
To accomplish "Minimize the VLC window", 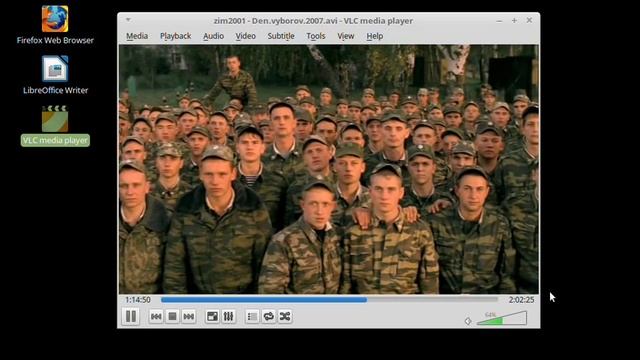I will (499, 20).
